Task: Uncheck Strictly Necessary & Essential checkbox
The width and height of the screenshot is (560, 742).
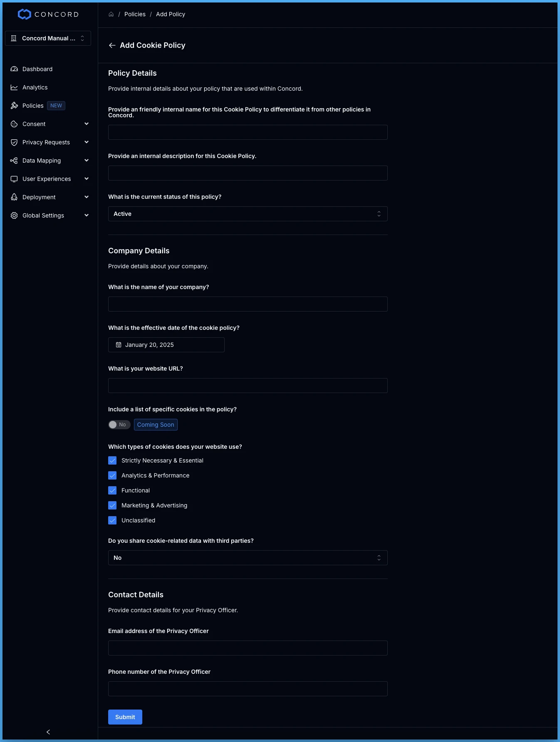Action: tap(112, 460)
